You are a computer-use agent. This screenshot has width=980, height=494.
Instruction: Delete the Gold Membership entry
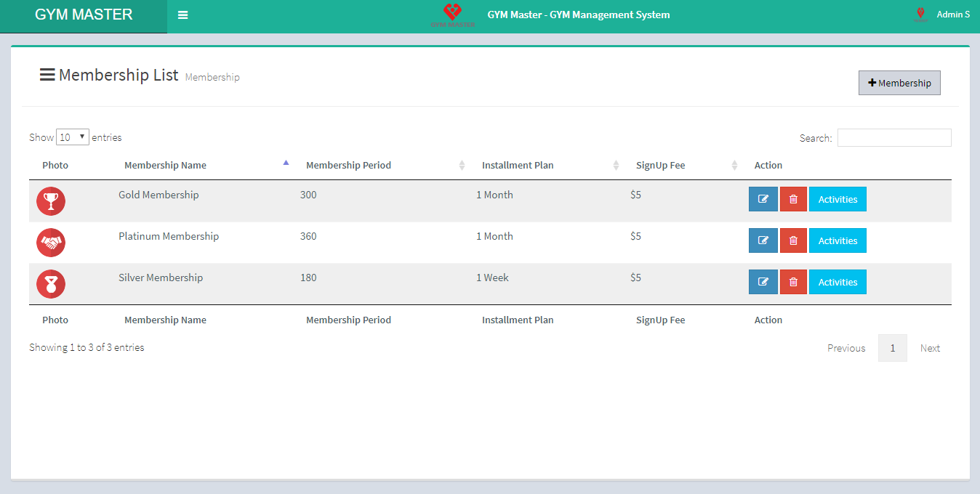[x=793, y=199]
